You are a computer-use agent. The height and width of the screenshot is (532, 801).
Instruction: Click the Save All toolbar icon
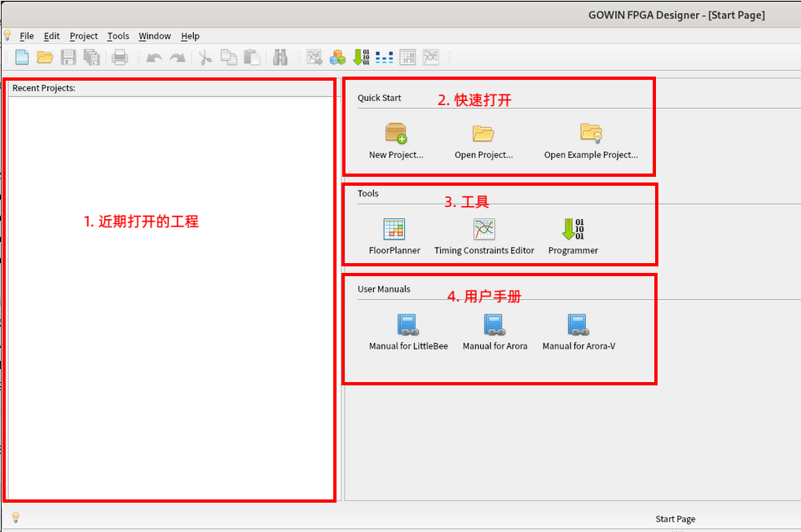click(x=91, y=57)
